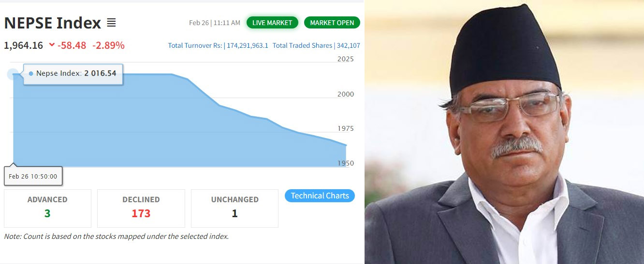Select the UNCHANGED stocks box
Viewport: 644px width, 264px height.
234,208
